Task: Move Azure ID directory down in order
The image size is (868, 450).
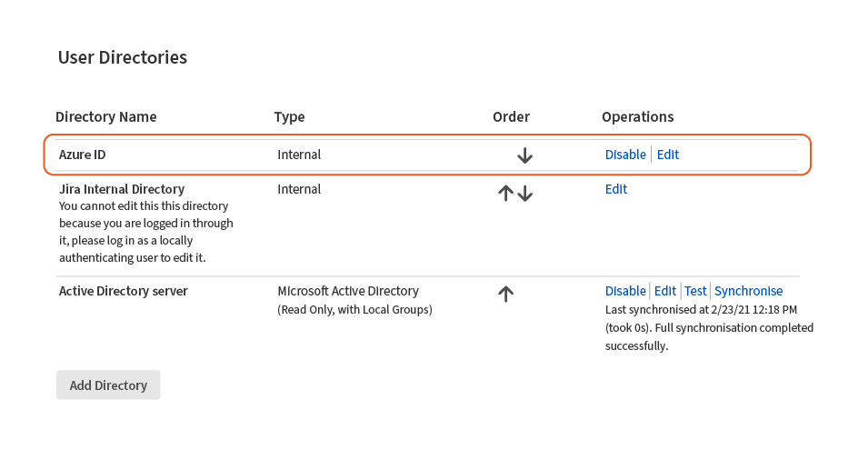Action: (x=524, y=155)
